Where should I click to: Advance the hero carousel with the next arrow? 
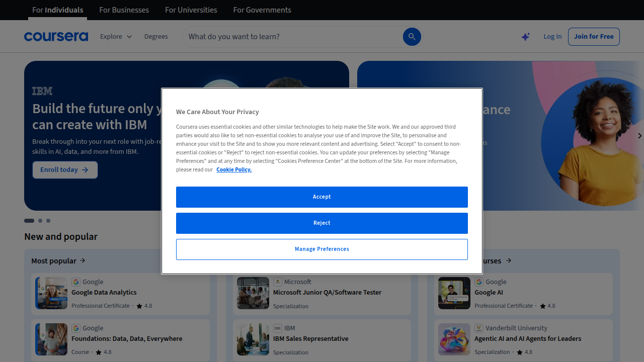639,136
